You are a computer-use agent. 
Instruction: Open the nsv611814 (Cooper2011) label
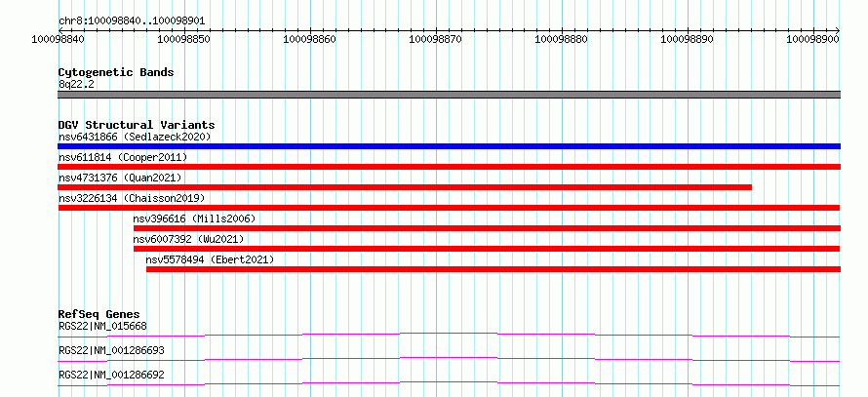[x=123, y=157]
